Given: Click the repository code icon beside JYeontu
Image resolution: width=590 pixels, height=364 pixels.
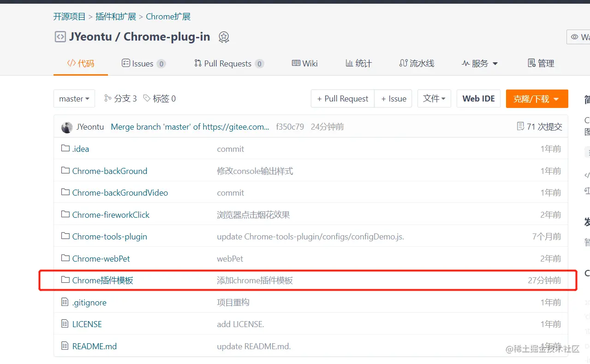Looking at the screenshot, I should click(60, 37).
